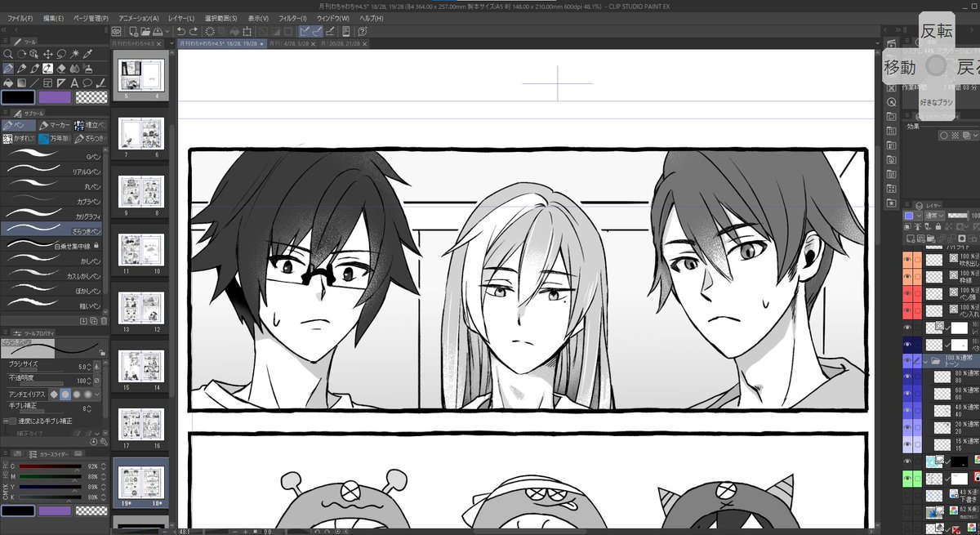Open the レイヤー(L) menu
Viewport: 980px width, 535px height.
coord(181,18)
